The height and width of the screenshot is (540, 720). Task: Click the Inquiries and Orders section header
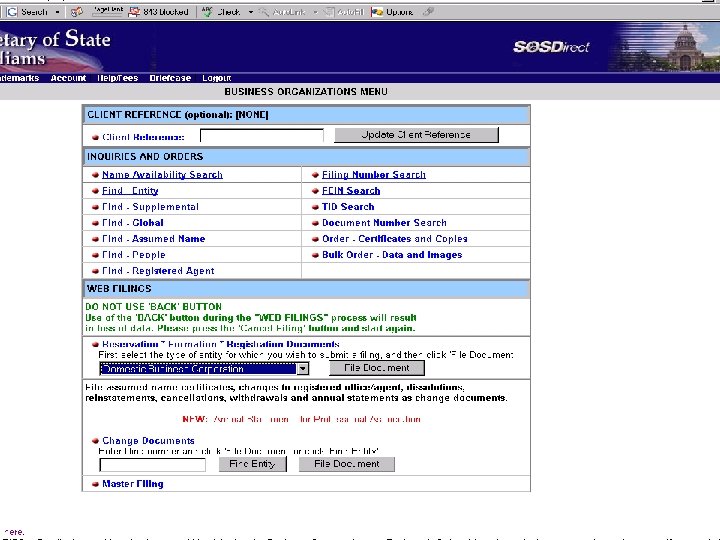tap(306, 157)
